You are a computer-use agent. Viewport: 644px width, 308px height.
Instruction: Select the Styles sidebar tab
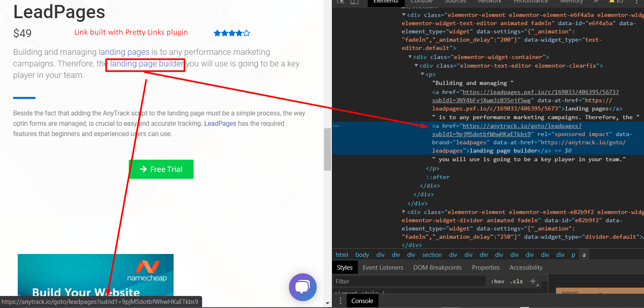coord(345,268)
